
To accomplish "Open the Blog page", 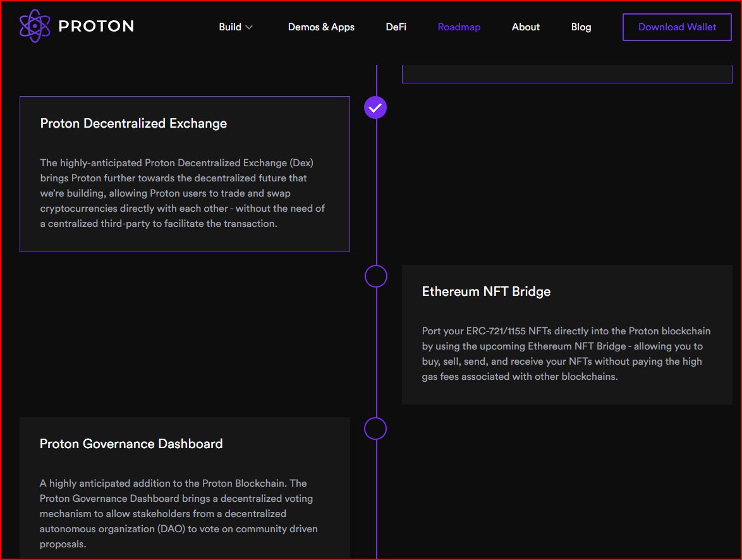I will (581, 27).
